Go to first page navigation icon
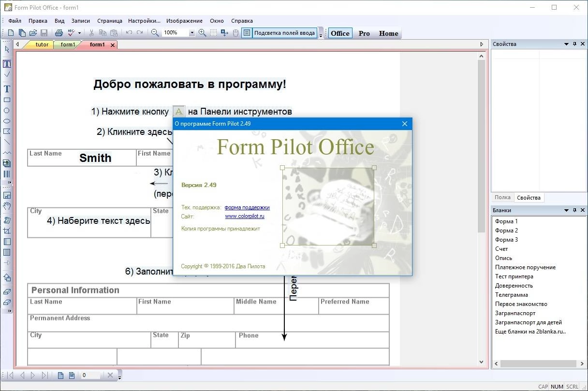 10,375
